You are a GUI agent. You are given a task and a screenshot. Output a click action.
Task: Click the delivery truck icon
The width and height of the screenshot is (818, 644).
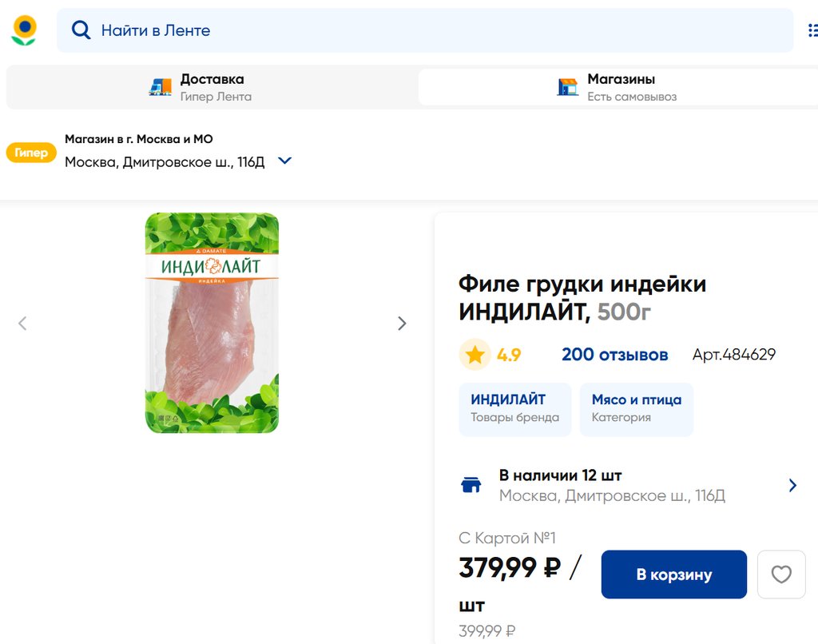pyautogui.click(x=161, y=87)
